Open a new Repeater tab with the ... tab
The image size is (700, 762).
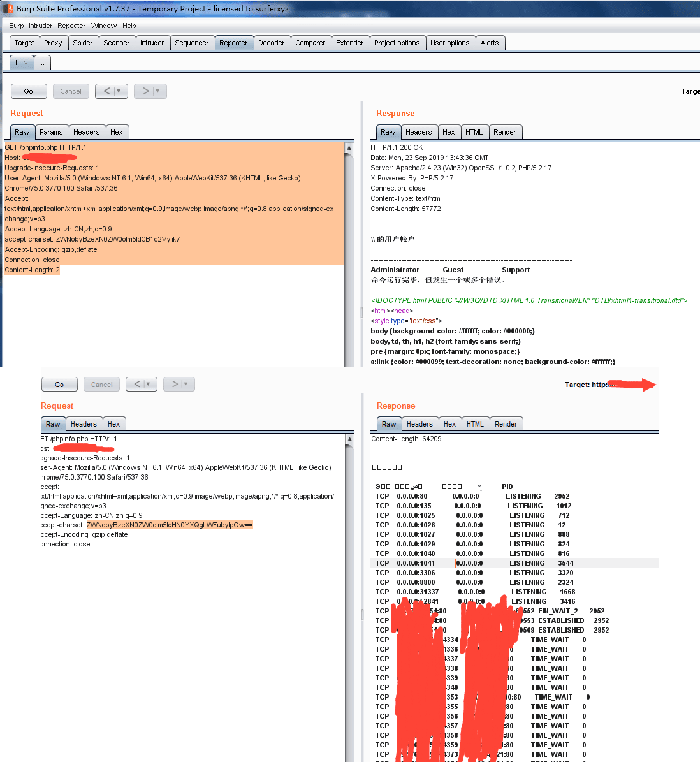tap(41, 63)
